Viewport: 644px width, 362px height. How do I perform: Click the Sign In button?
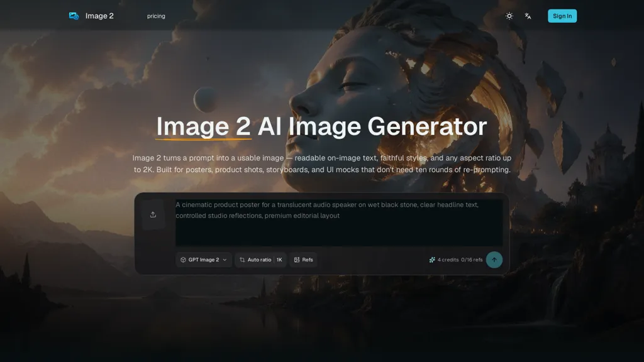click(562, 16)
